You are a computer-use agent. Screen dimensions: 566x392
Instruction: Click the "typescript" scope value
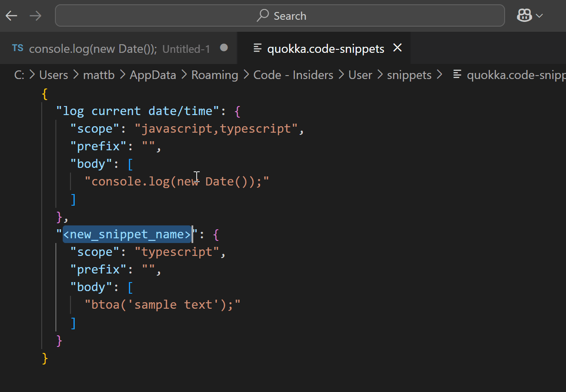pyautogui.click(x=177, y=252)
